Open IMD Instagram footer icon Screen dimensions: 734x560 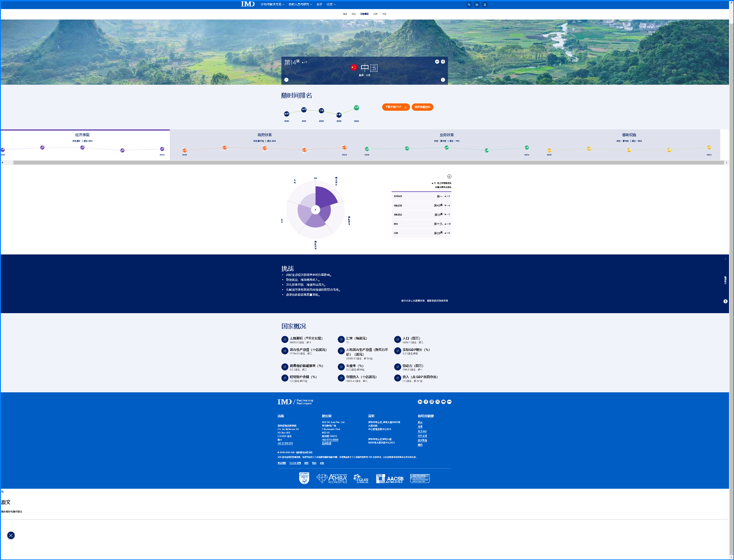point(432,402)
